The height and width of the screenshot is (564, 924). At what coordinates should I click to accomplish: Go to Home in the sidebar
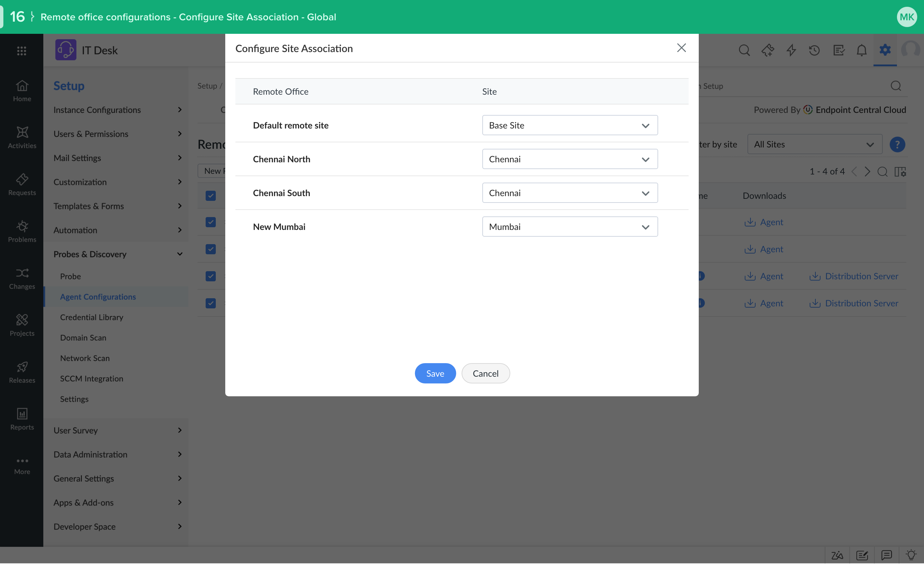coord(22,91)
